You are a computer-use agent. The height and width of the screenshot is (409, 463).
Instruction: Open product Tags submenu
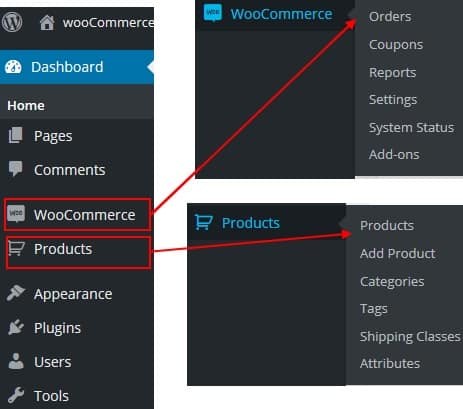click(374, 309)
